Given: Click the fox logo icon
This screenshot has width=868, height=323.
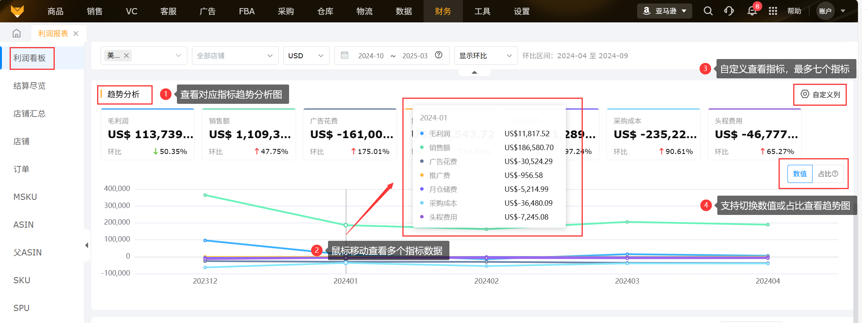Looking at the screenshot, I should [17, 11].
